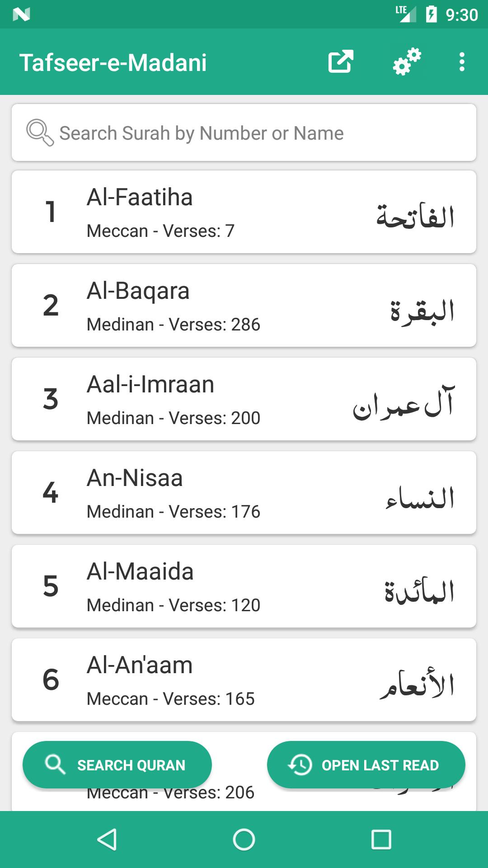Tap the notification icon in status bar
Image resolution: width=488 pixels, height=868 pixels.
coord(21,14)
